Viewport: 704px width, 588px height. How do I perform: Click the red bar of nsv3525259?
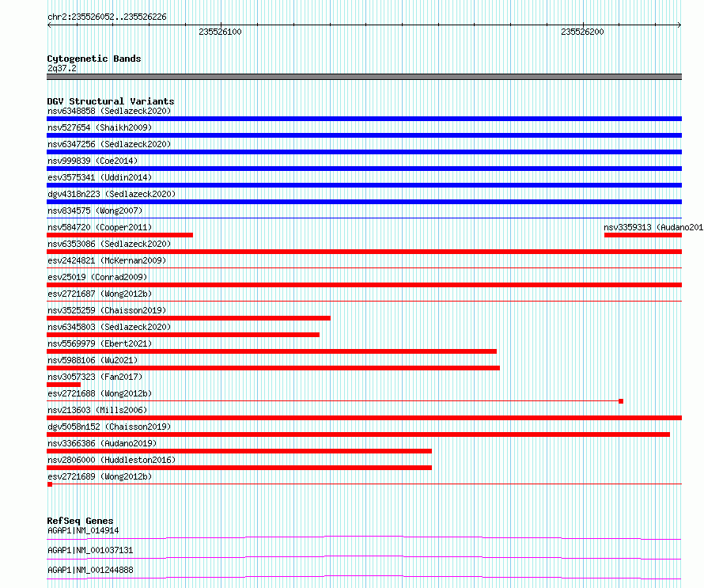(188, 318)
